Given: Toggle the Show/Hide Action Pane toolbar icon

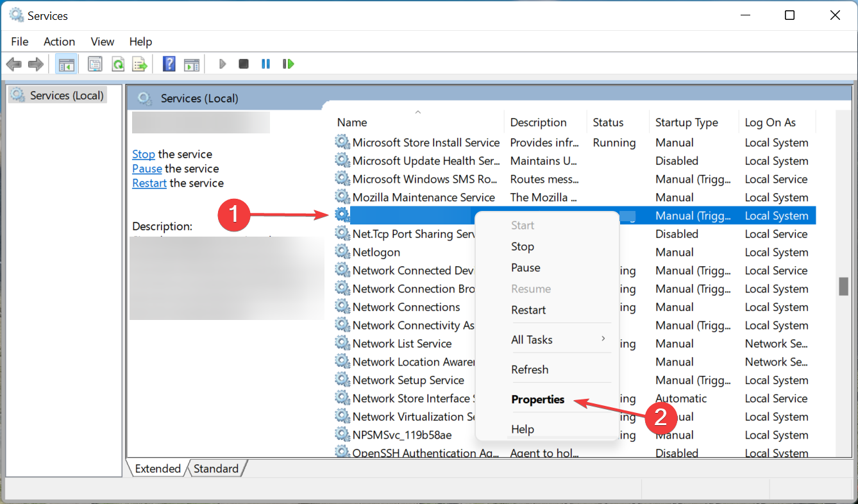Looking at the screenshot, I should pyautogui.click(x=192, y=64).
